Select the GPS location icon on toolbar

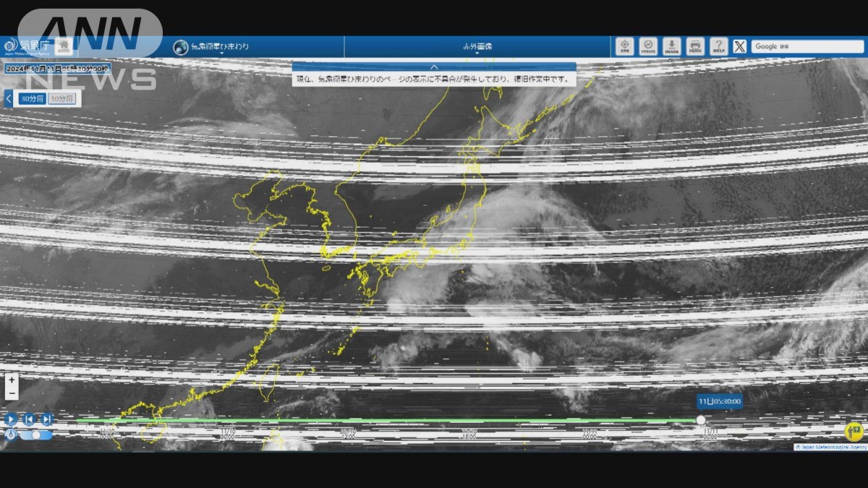click(x=625, y=46)
